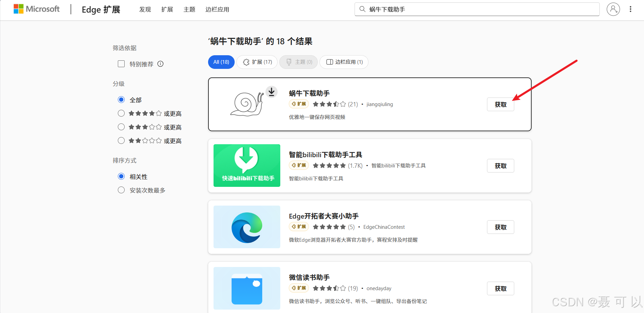644x313 pixels.
Task: Open the 微信读书助手 title link
Action: pos(309,277)
